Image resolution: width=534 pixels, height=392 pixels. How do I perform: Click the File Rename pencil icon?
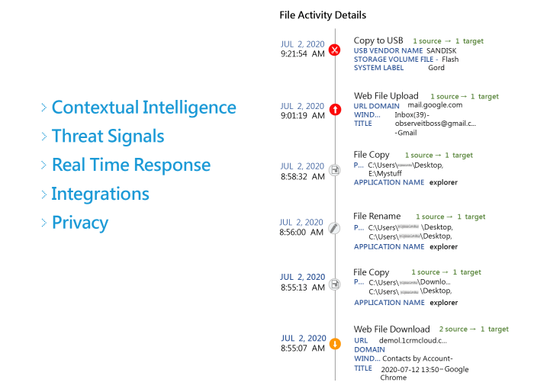(335, 227)
